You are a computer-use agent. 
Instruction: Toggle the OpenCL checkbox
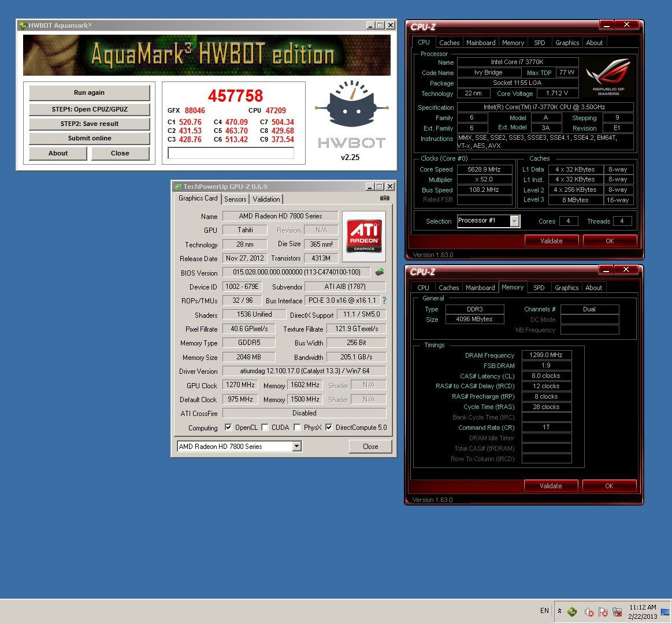(x=228, y=428)
